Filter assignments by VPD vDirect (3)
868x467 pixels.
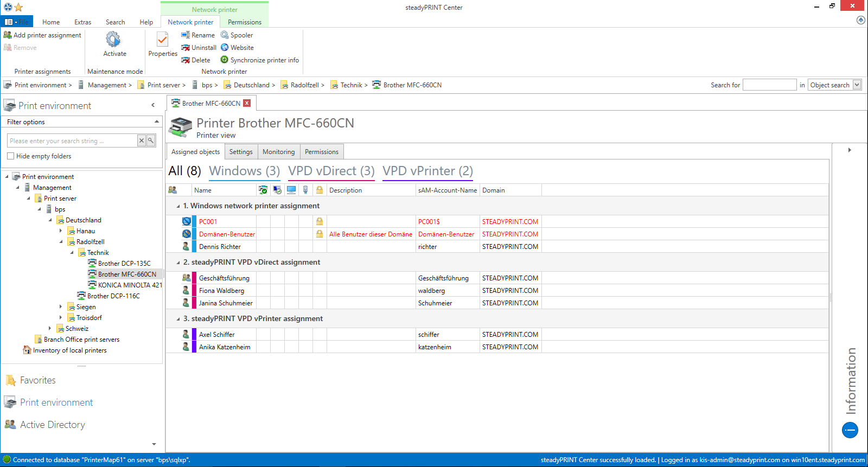(x=331, y=171)
